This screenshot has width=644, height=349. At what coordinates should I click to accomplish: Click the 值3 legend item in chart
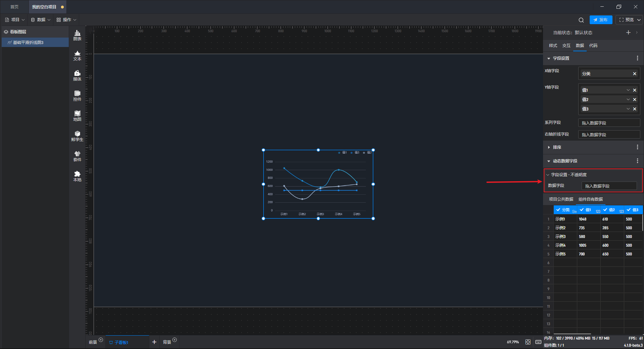click(x=355, y=153)
